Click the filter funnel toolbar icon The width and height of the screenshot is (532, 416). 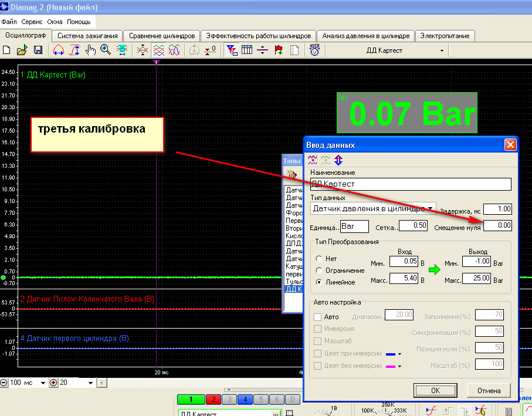[232, 50]
